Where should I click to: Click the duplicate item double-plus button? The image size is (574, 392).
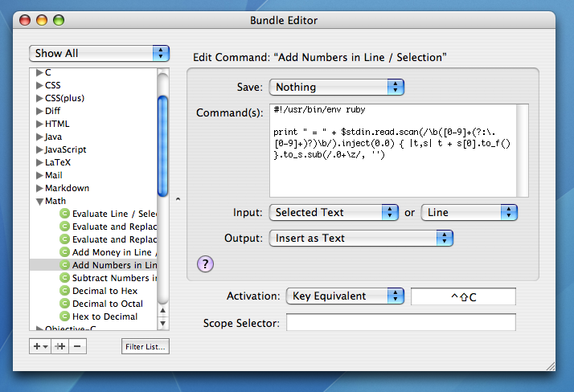point(59,346)
